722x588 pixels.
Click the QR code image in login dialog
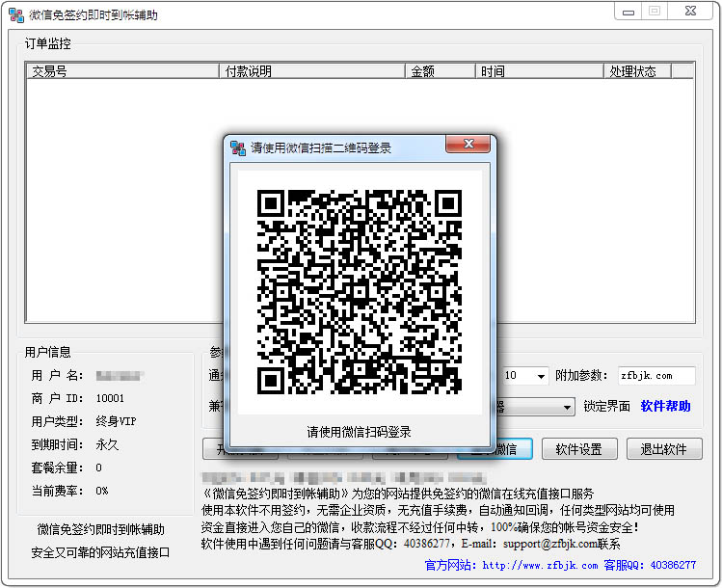[360, 291]
